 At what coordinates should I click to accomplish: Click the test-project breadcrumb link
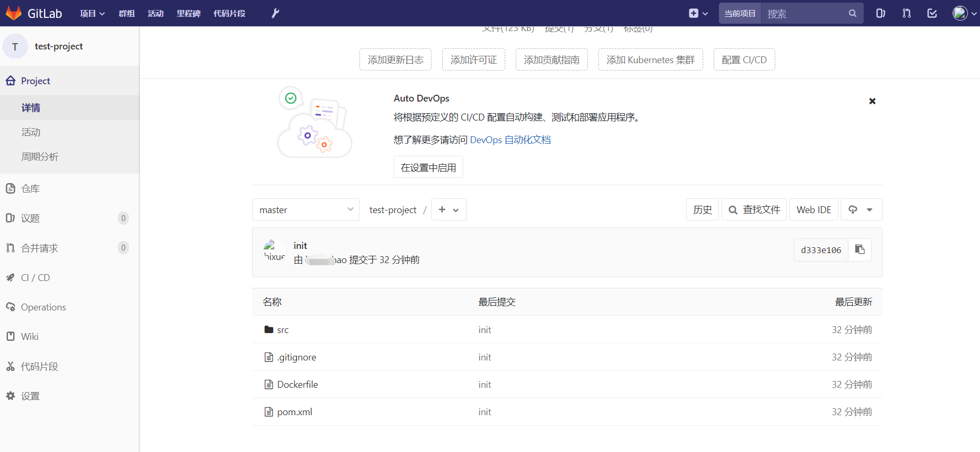393,210
